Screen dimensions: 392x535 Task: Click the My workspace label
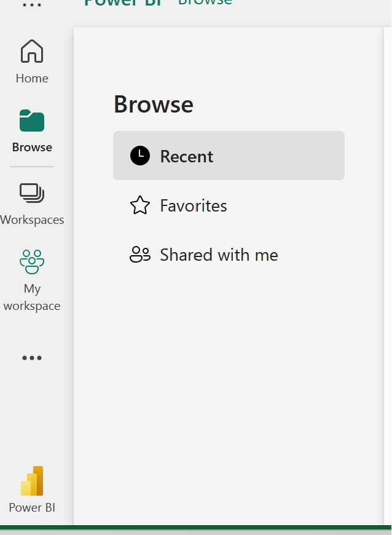pos(32,297)
